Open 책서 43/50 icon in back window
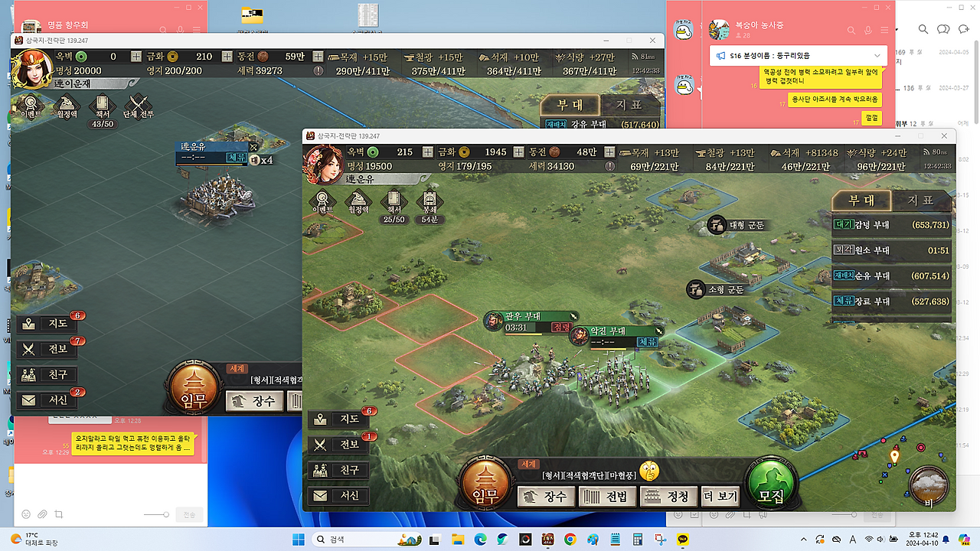 pos(101,109)
